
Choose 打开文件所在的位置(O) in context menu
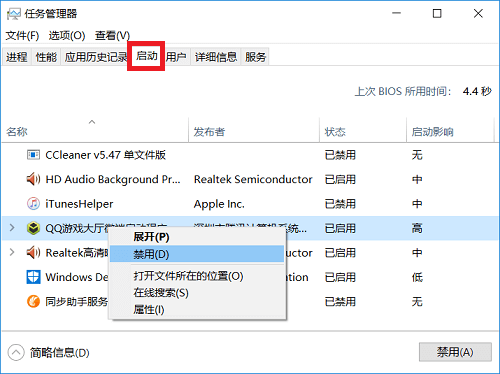(197, 276)
